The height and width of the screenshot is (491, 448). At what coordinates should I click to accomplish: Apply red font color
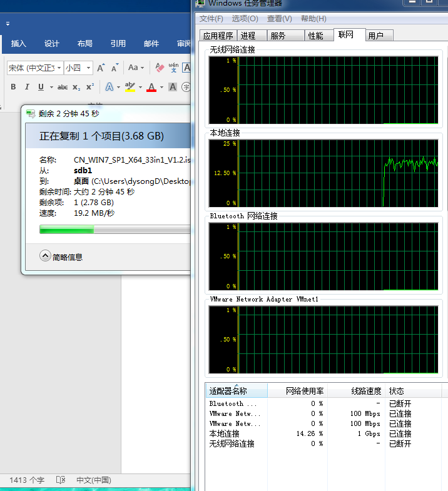[x=151, y=87]
